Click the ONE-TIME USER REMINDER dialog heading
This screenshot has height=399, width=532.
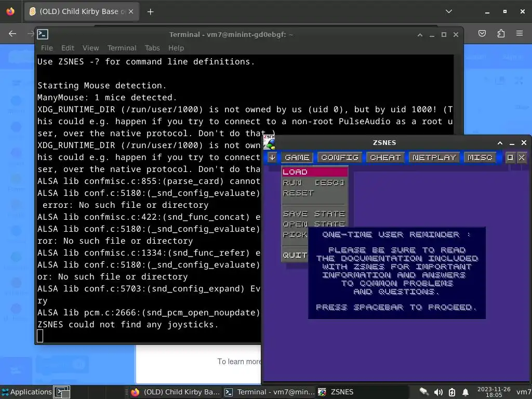(396, 234)
